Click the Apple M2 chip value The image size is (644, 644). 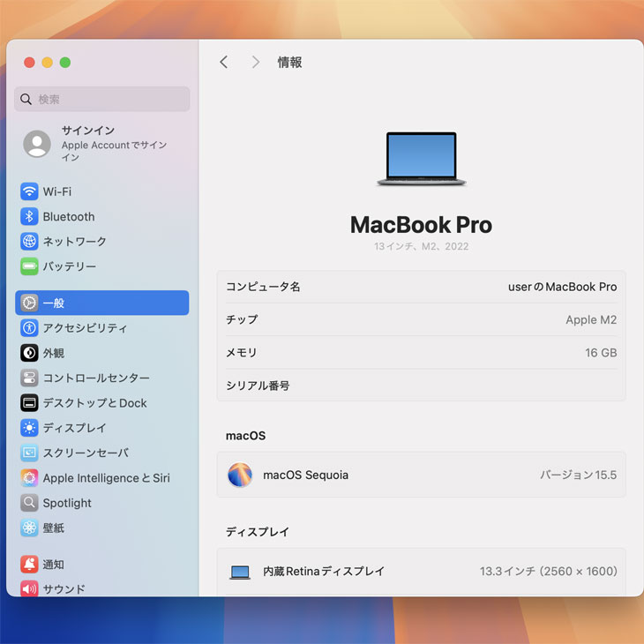pos(591,319)
